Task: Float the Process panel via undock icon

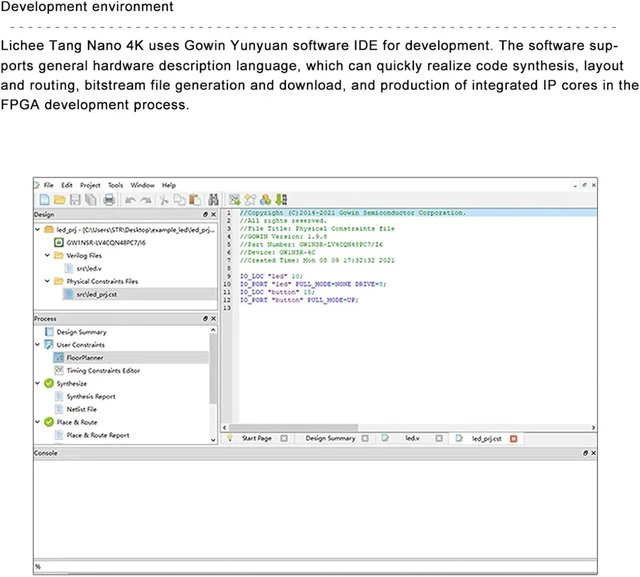Action: pyautogui.click(x=205, y=318)
